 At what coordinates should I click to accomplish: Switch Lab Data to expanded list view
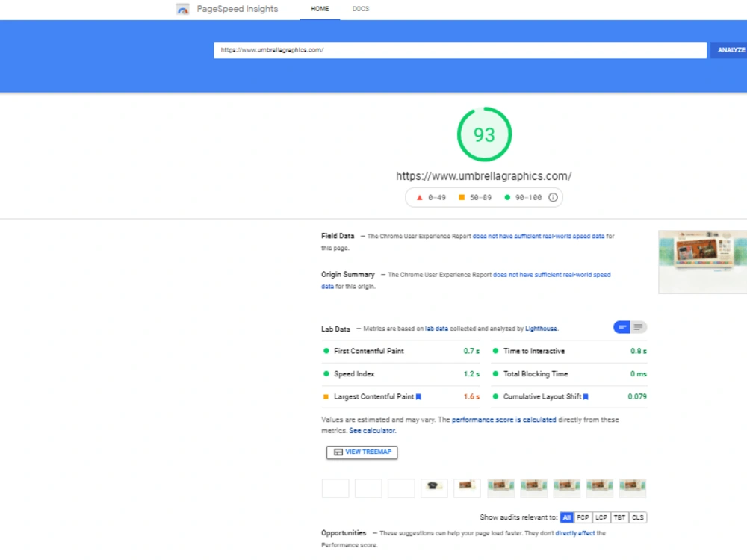point(639,327)
